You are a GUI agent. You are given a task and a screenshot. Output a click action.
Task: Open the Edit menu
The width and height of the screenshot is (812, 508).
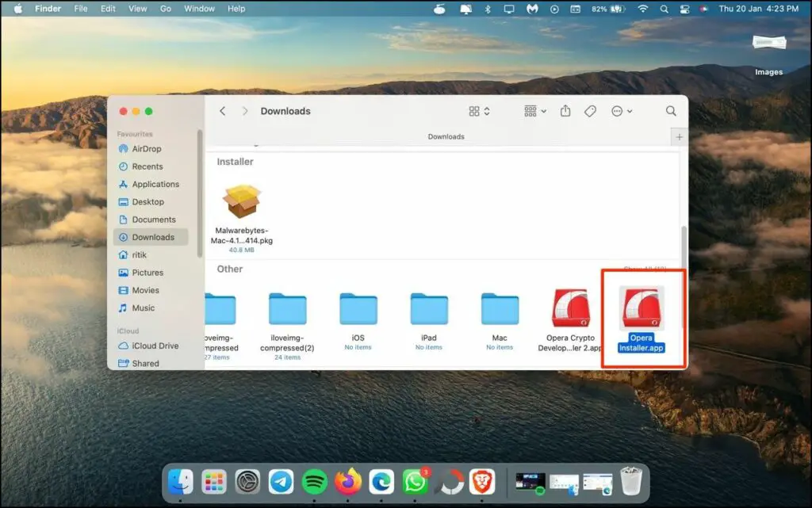click(108, 9)
